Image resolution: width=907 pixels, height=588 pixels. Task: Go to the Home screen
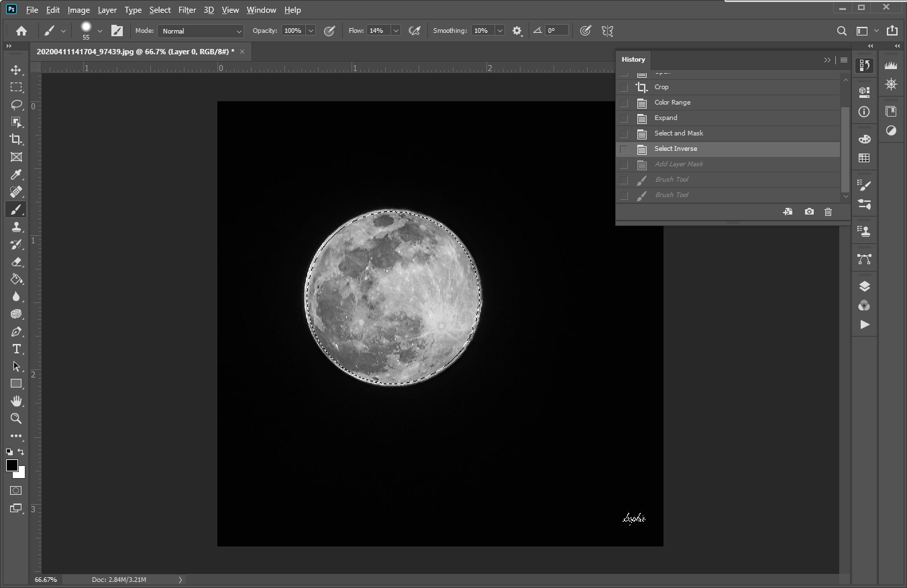coord(21,31)
